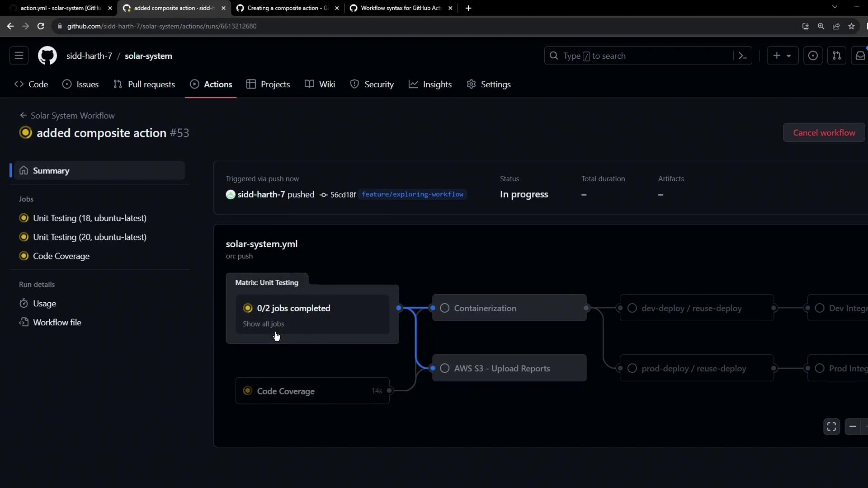Expand the Create new plus dropdown
The image size is (868, 488).
(x=782, y=56)
